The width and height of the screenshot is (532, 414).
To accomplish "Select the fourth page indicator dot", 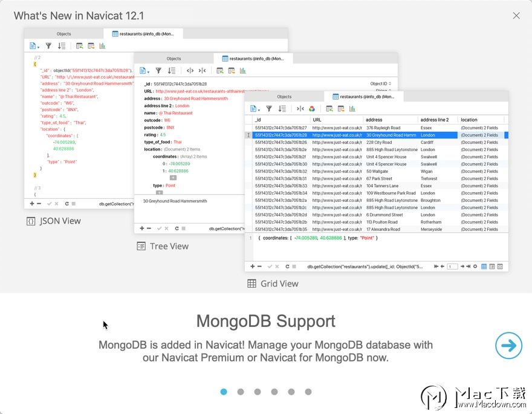I will 274,392.
